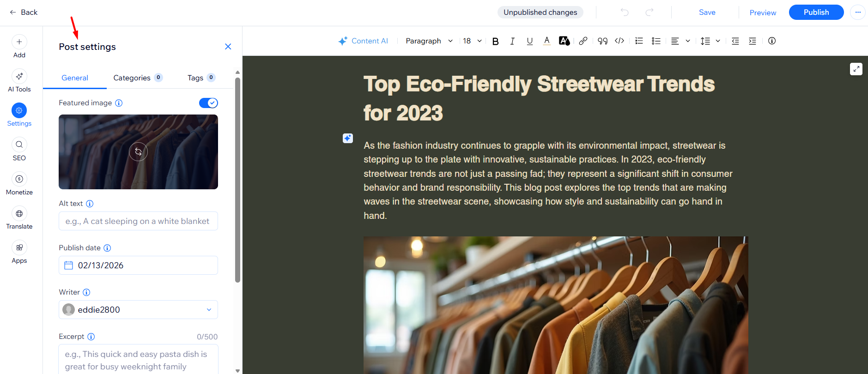Screen dimensions: 868x374
Task: Open the more actions ellipsis menu
Action: (858, 12)
